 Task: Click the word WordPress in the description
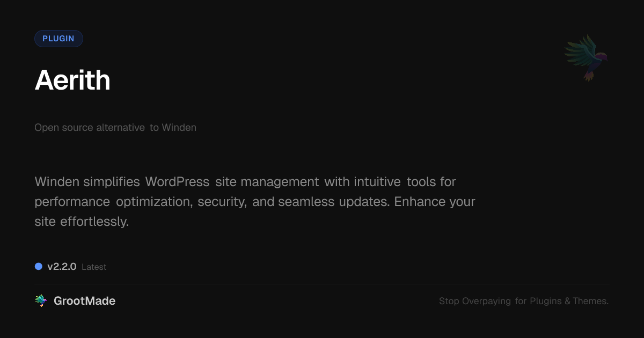click(177, 182)
